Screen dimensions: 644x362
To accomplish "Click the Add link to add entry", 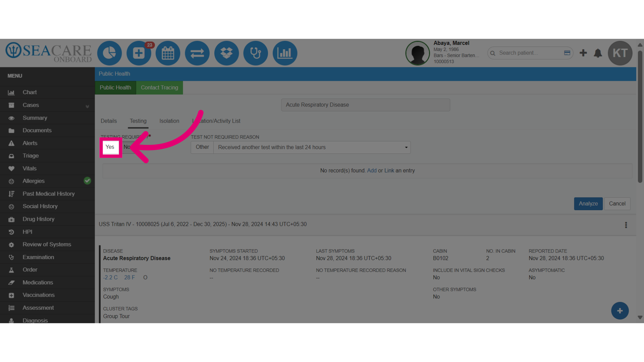I will click(372, 171).
